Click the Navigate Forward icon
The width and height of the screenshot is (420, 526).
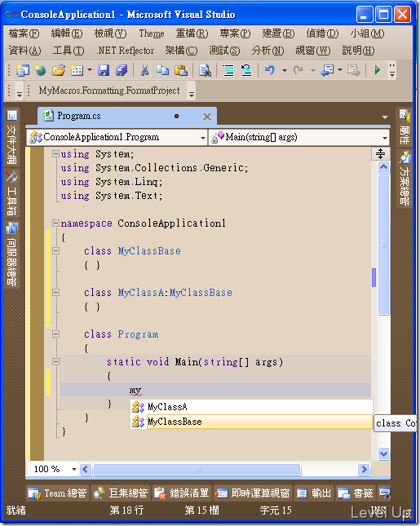point(354,70)
